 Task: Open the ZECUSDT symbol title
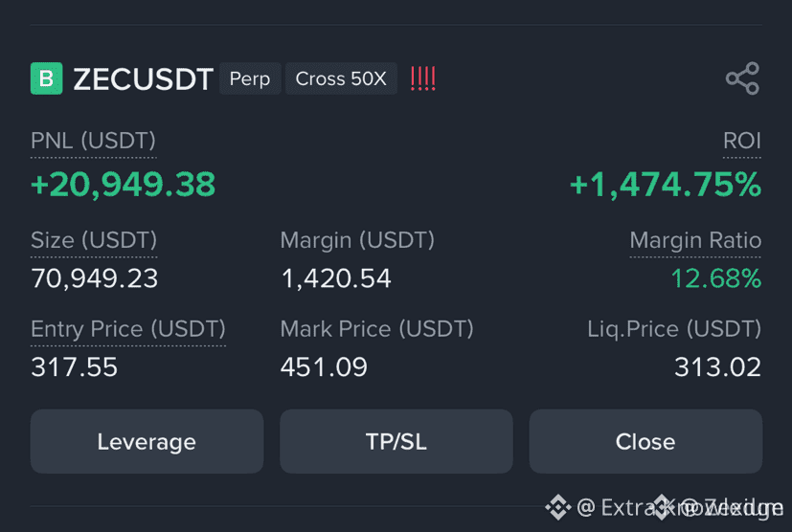pyautogui.click(x=143, y=79)
